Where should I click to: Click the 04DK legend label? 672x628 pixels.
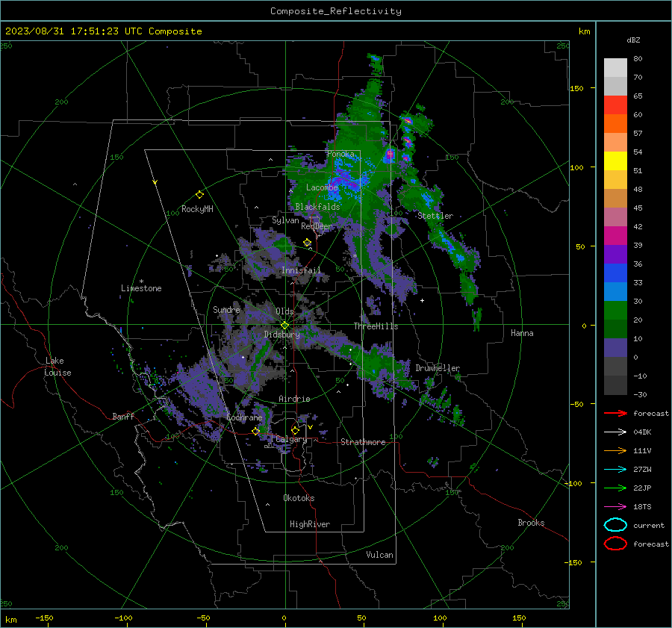pyautogui.click(x=642, y=432)
